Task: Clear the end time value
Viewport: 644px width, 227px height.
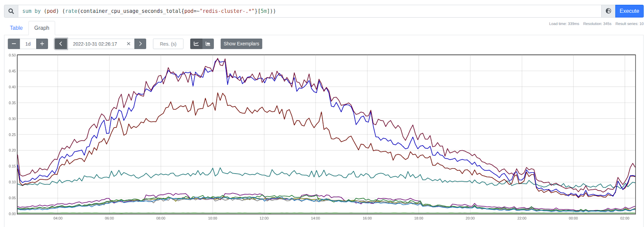Action: click(128, 44)
